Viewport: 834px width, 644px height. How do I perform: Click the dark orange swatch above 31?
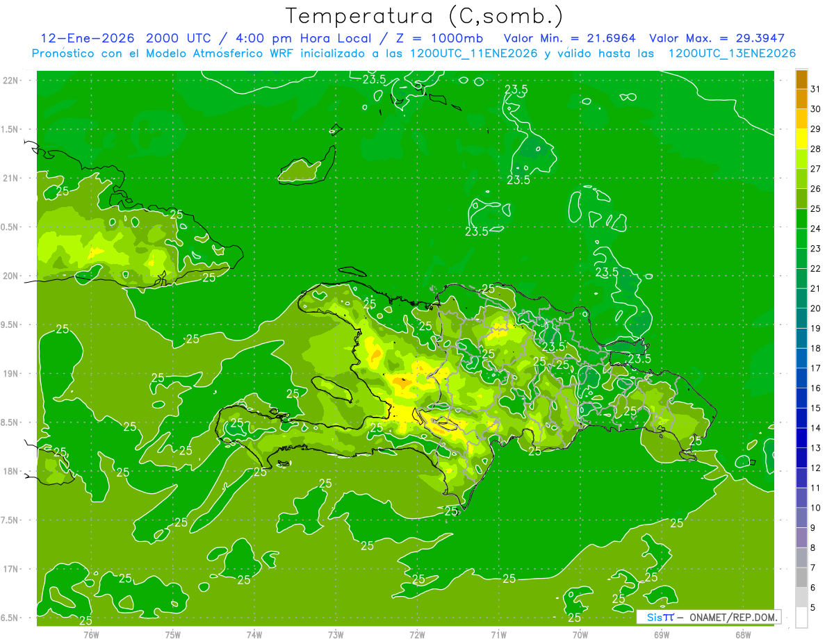[801, 79]
